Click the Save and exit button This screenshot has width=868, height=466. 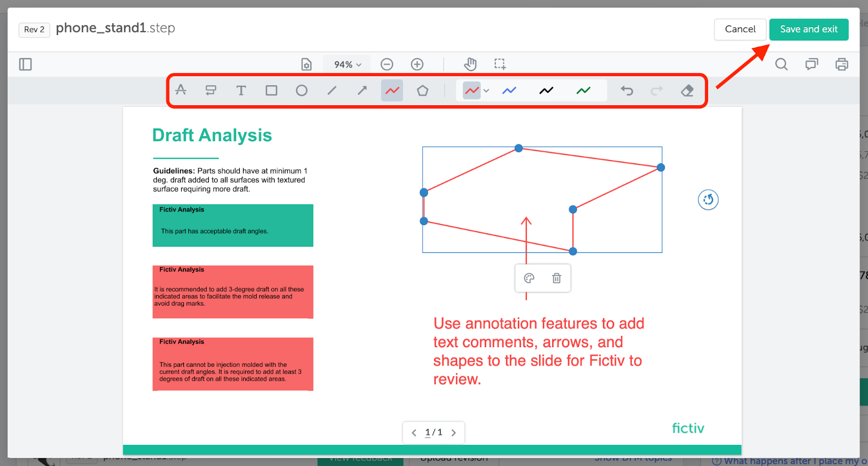[809, 29]
